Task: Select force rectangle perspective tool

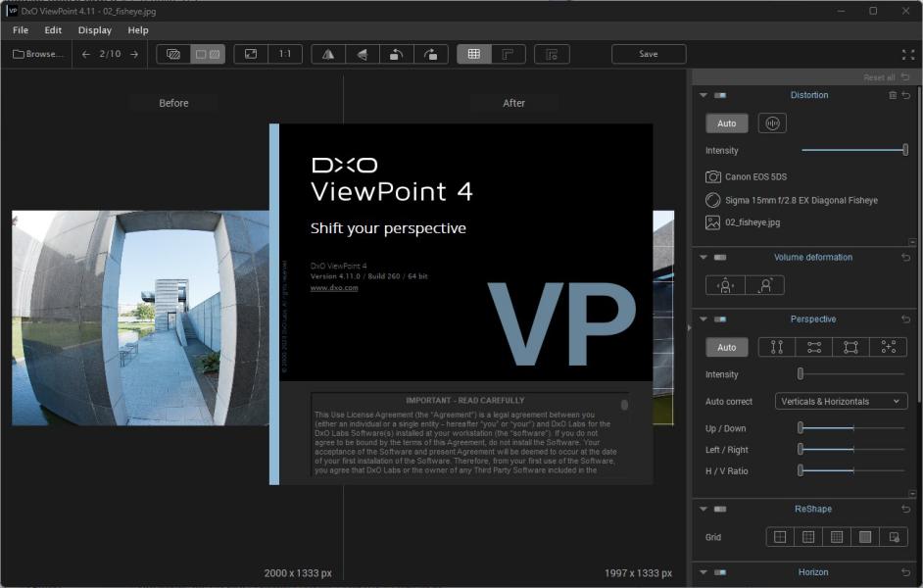Action: [x=850, y=347]
